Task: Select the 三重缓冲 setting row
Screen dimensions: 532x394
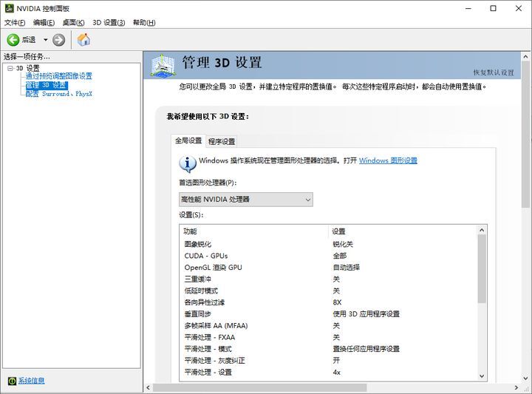Action: 328,279
